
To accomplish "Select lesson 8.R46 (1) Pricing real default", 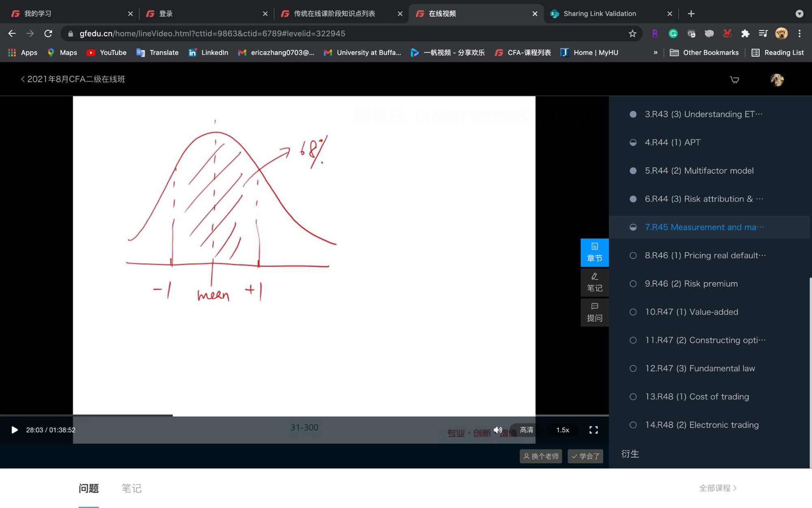I will tap(705, 255).
